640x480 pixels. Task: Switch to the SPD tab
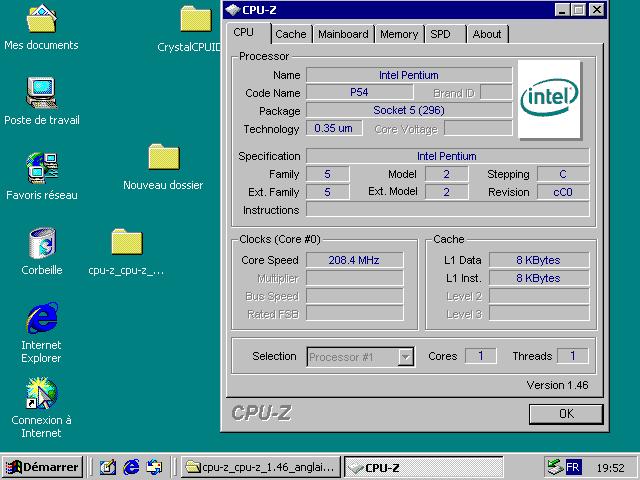pos(445,34)
